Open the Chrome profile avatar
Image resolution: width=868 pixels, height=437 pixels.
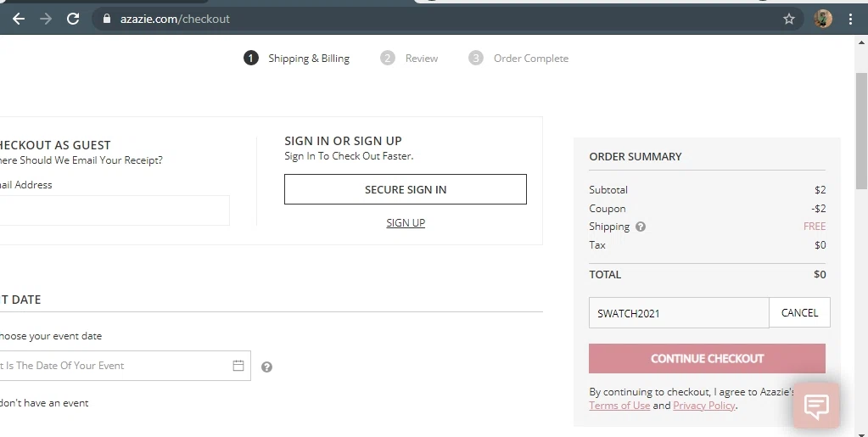[822, 19]
